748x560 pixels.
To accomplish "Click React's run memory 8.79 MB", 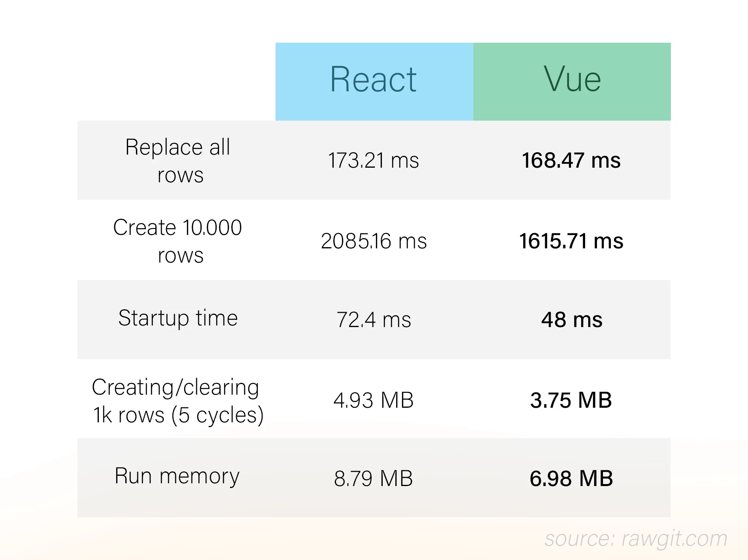I will [373, 479].
